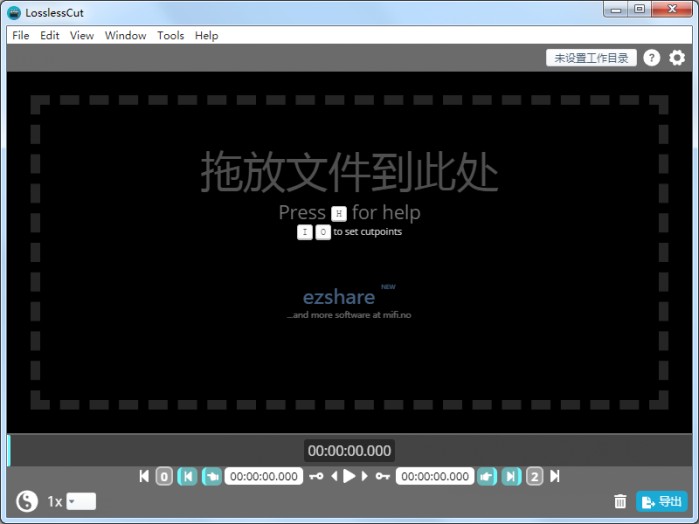Click the O key hint

point(323,232)
